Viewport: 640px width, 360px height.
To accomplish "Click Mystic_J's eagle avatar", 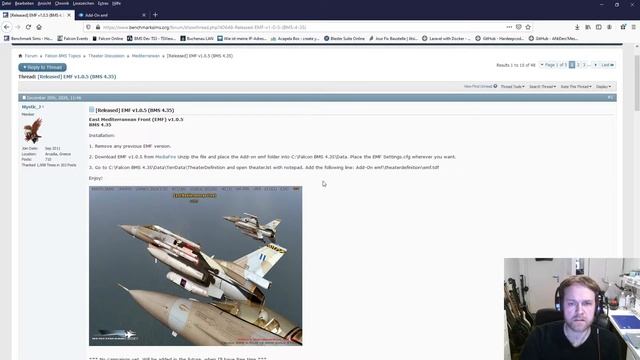I will coord(33,130).
